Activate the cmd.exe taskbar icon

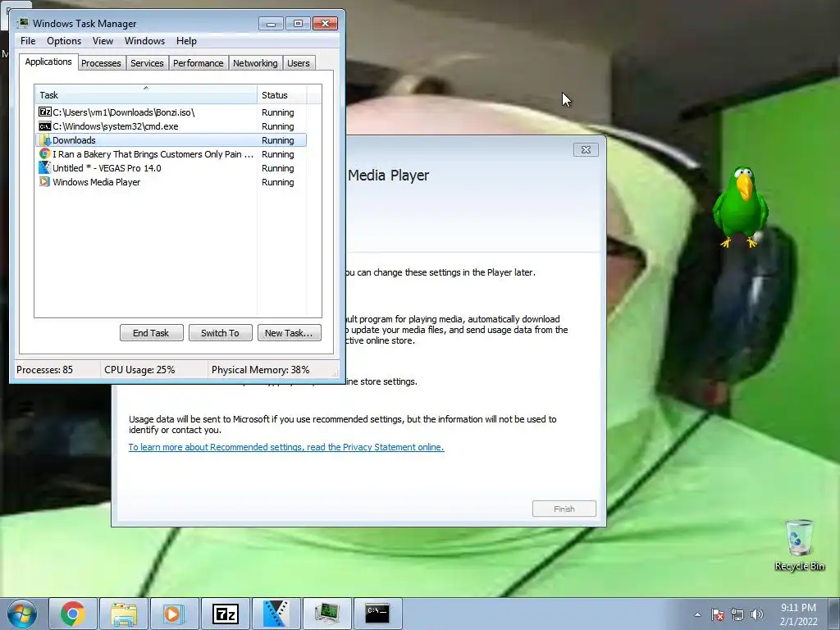coord(378,614)
